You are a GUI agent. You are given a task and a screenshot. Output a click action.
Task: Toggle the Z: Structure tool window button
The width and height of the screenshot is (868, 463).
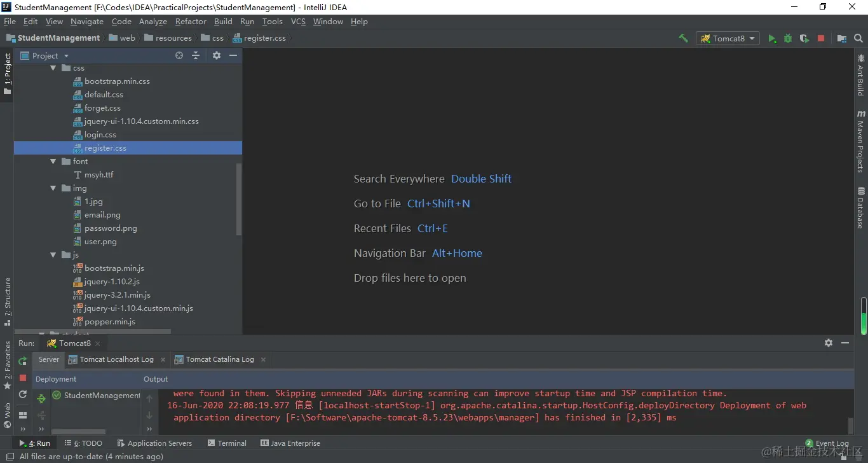click(8, 301)
